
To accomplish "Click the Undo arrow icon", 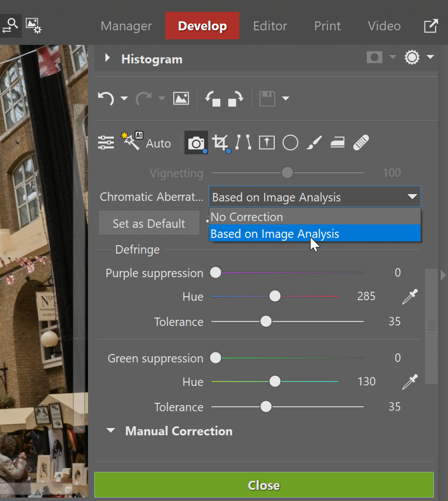I will [x=105, y=99].
